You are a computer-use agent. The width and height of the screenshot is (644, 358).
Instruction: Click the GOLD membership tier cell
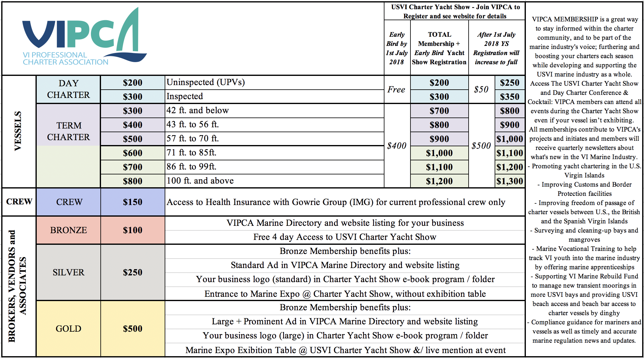(68, 329)
